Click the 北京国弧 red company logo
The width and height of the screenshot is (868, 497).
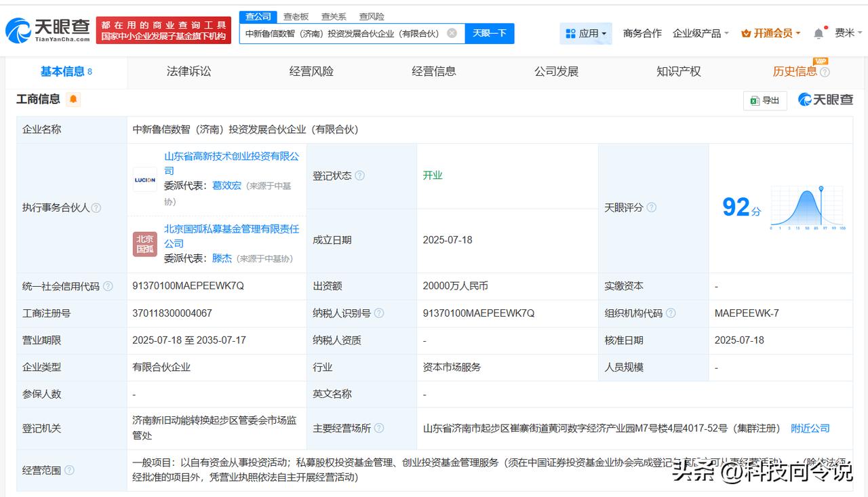click(144, 244)
